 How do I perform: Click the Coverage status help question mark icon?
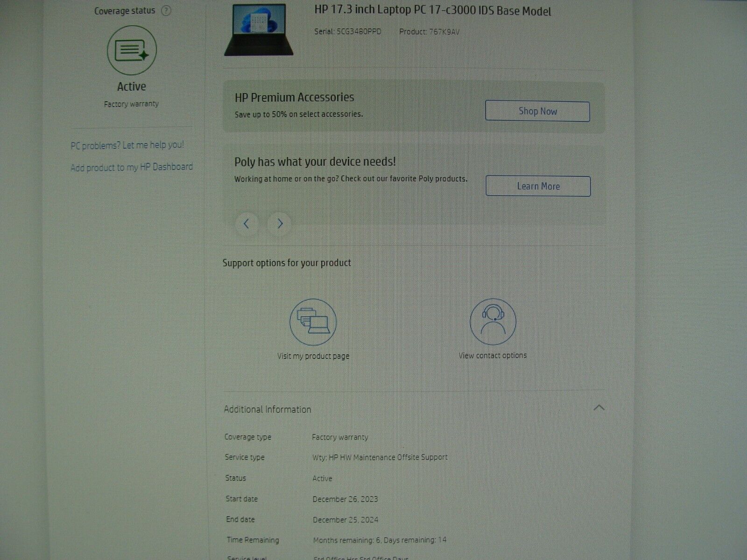pos(166,11)
